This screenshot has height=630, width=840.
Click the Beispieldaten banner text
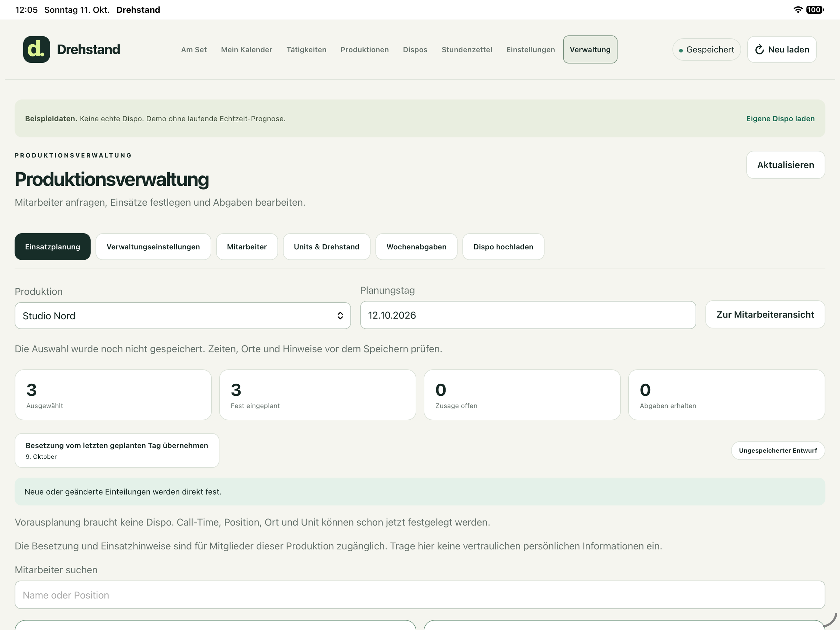pyautogui.click(x=155, y=119)
